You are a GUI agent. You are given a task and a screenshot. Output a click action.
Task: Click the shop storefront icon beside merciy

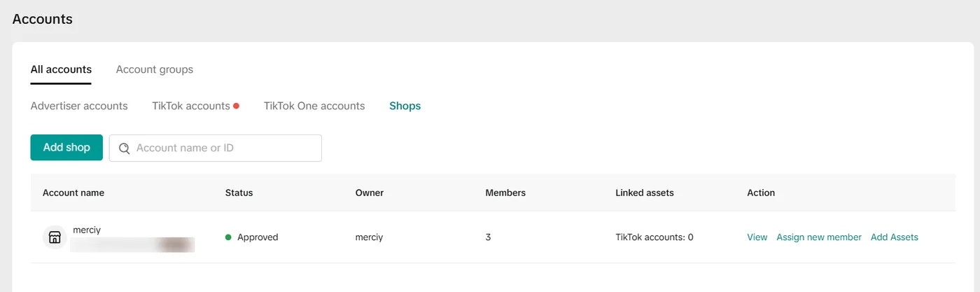pyautogui.click(x=55, y=237)
